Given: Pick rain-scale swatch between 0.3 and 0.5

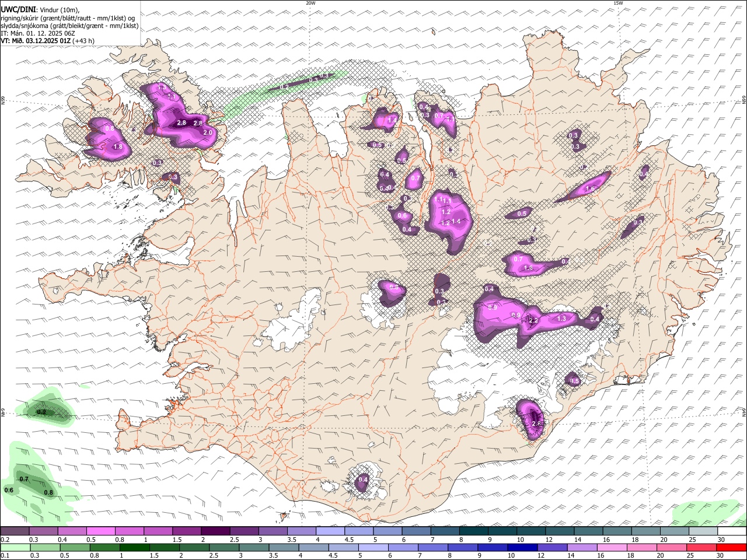Looking at the screenshot, I should click(44, 547).
